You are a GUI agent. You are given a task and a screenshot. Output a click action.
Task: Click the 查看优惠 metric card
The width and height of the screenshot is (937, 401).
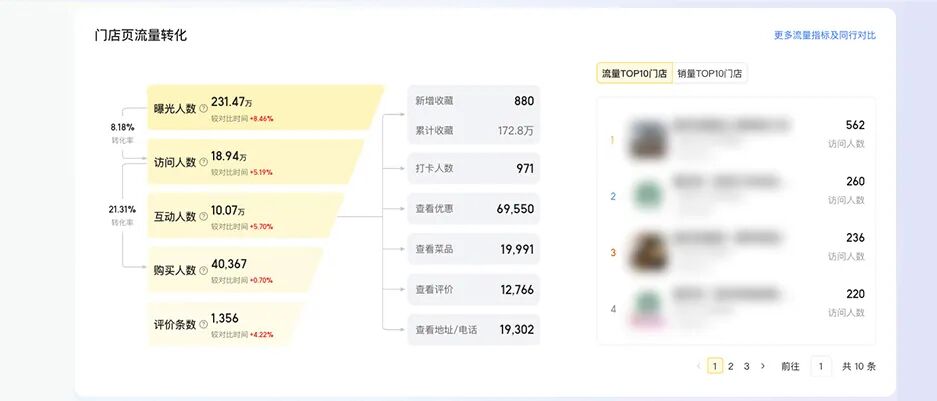point(474,209)
